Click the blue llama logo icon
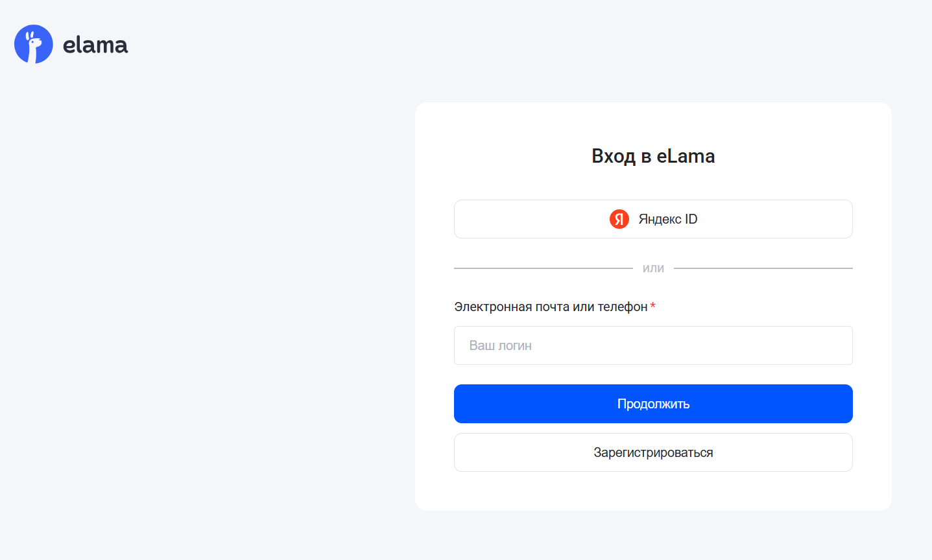Screen dimensions: 932x560 (34, 44)
